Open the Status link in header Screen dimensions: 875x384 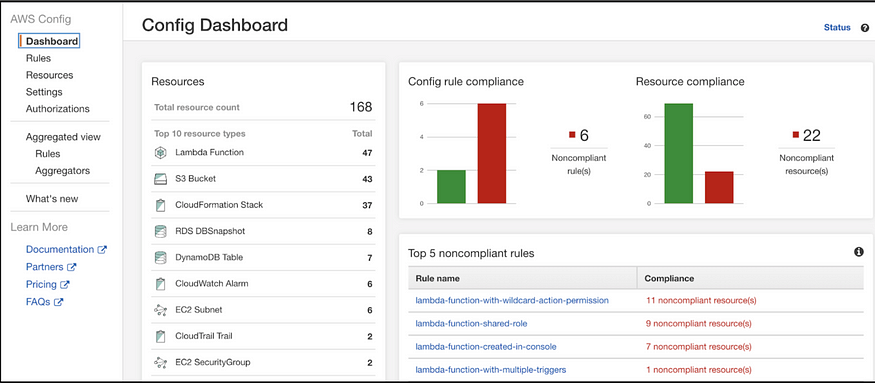point(837,27)
